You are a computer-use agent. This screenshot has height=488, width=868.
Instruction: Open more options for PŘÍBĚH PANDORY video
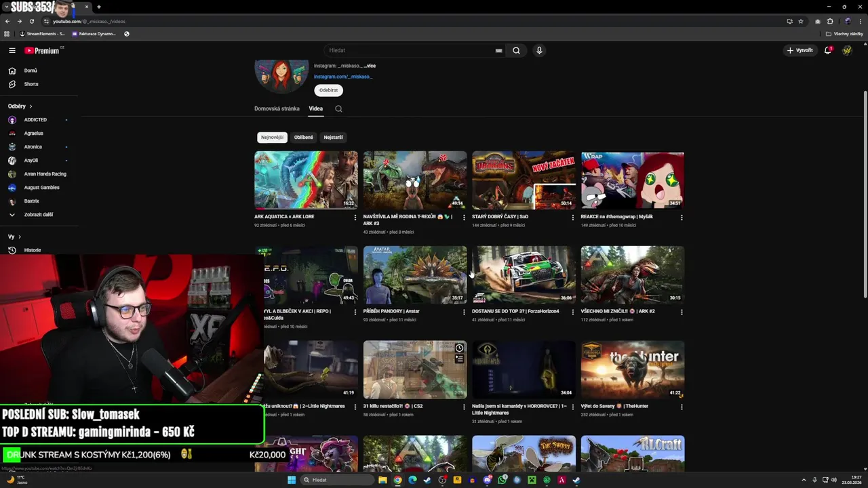[x=464, y=312]
